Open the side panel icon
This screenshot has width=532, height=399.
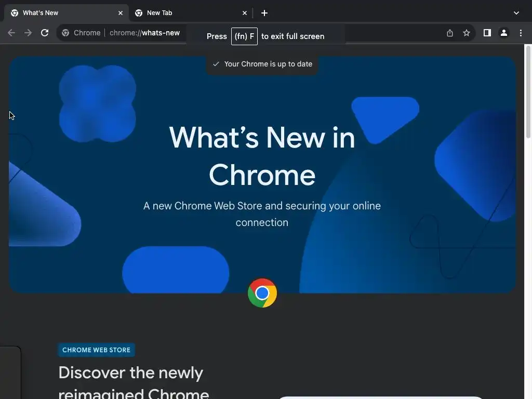pos(487,33)
